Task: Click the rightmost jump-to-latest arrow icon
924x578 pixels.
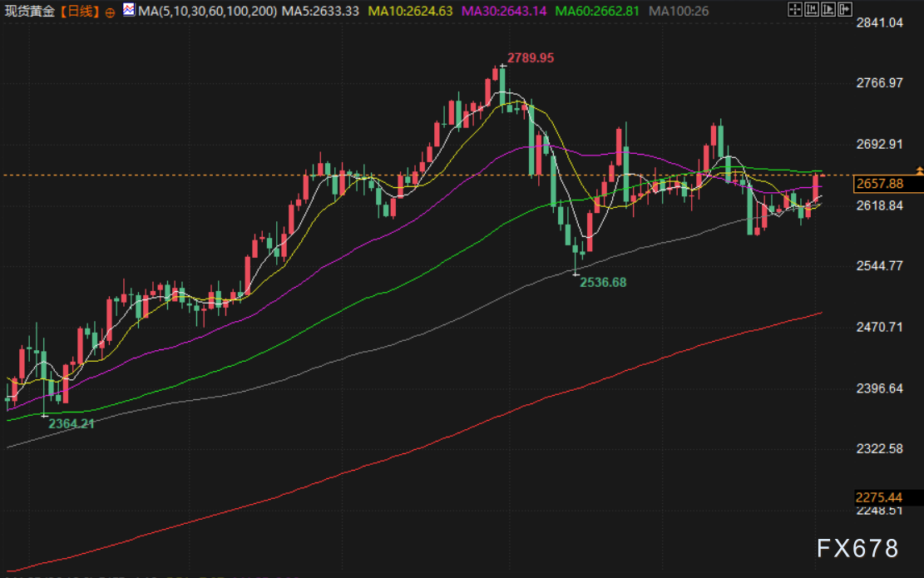Action: point(844,11)
